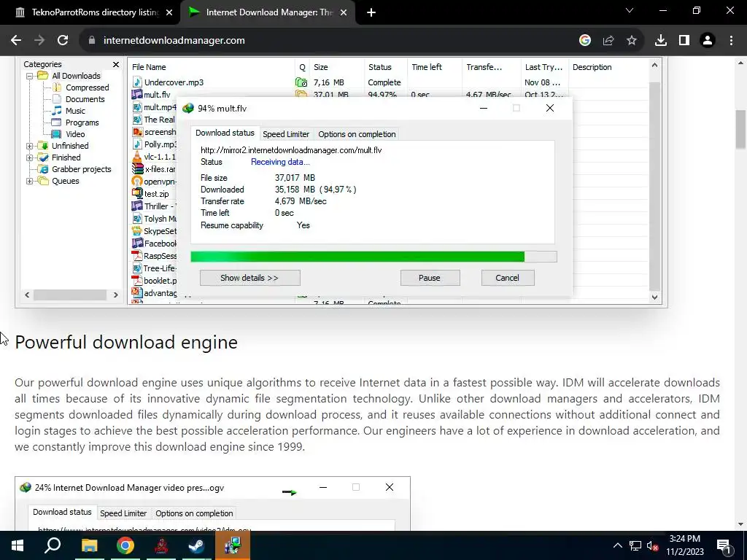Click the web page vertical scrollbar thumb

[741, 130]
